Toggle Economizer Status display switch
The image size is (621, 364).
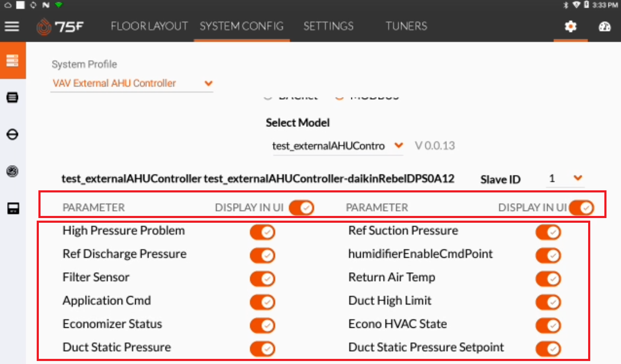[262, 325]
